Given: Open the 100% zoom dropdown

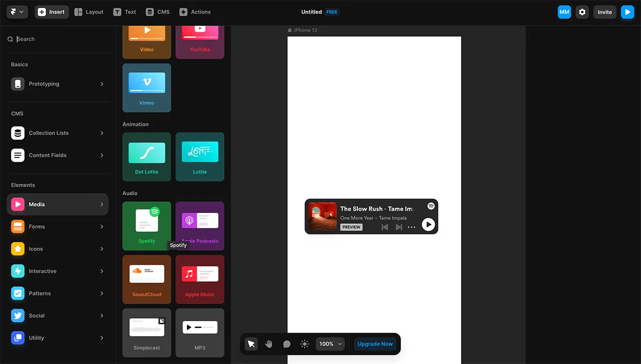Looking at the screenshot, I should pyautogui.click(x=331, y=344).
